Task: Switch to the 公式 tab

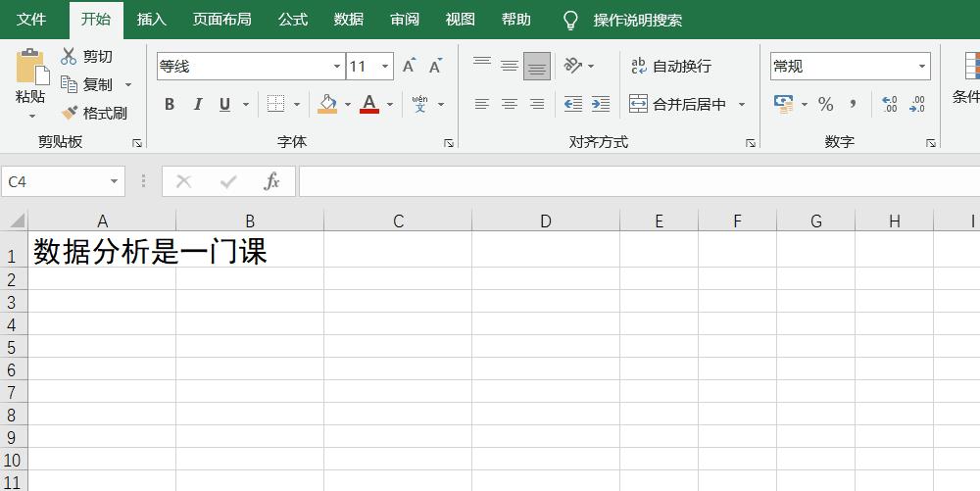Action: click(292, 20)
